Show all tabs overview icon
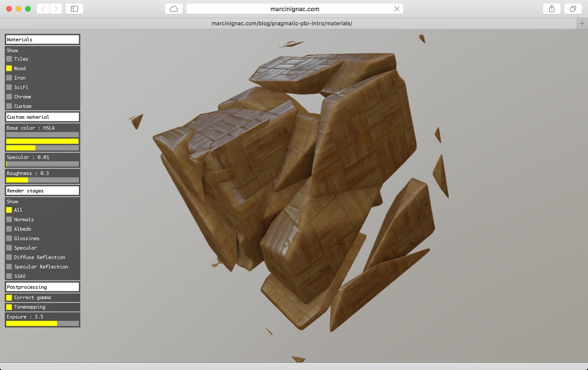The height and width of the screenshot is (370, 588). (x=573, y=9)
